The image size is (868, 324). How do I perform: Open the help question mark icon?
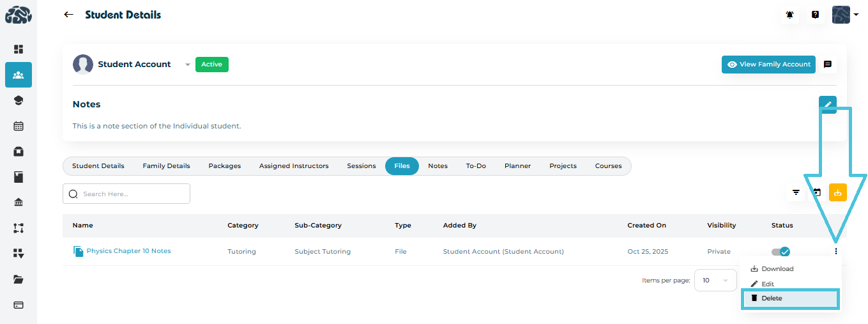815,15
